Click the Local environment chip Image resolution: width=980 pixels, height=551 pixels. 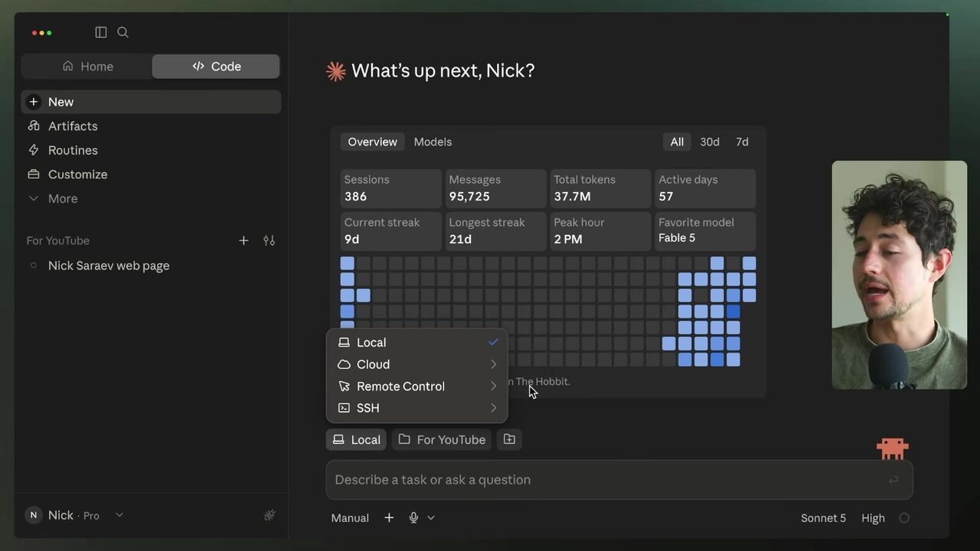356,439
